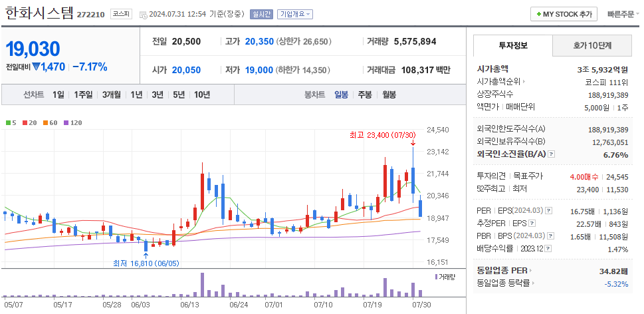644x314 pixels.
Task: Click the -7.17% change percentage
Action: (90, 67)
